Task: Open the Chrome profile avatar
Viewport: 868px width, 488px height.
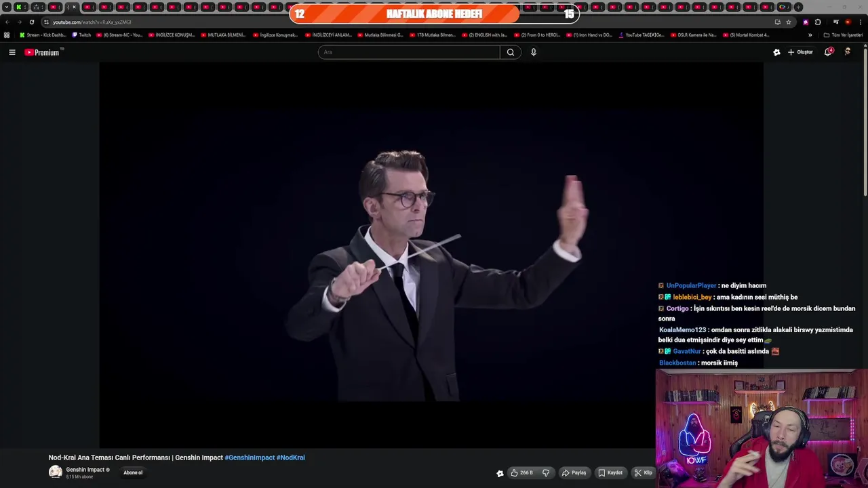Action: pos(848,22)
